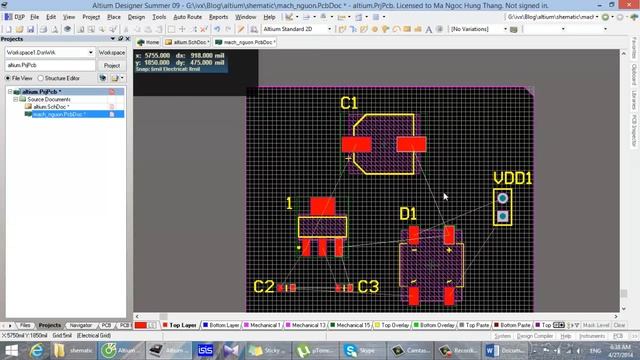Image resolution: width=640 pixels, height=360 pixels.
Task: Click the Top Layer red color box
Action: pyautogui.click(x=165, y=325)
